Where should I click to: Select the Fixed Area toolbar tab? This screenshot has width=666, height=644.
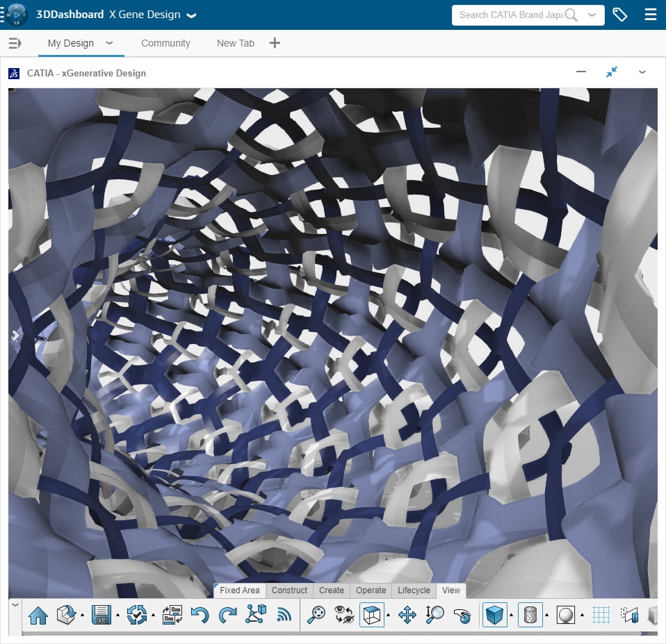click(x=240, y=590)
